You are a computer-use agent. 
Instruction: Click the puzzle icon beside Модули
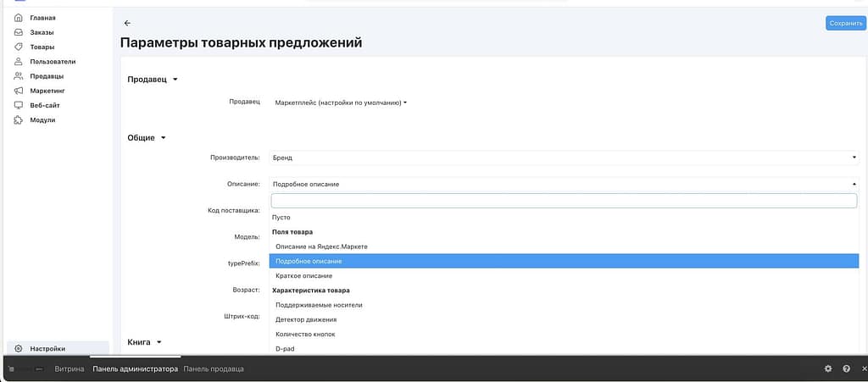tap(19, 119)
